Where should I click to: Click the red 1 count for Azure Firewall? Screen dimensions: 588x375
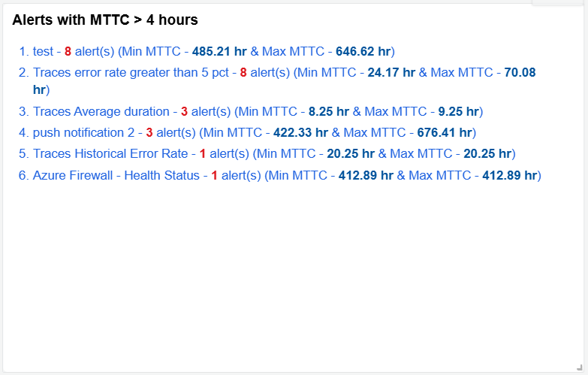(x=214, y=175)
